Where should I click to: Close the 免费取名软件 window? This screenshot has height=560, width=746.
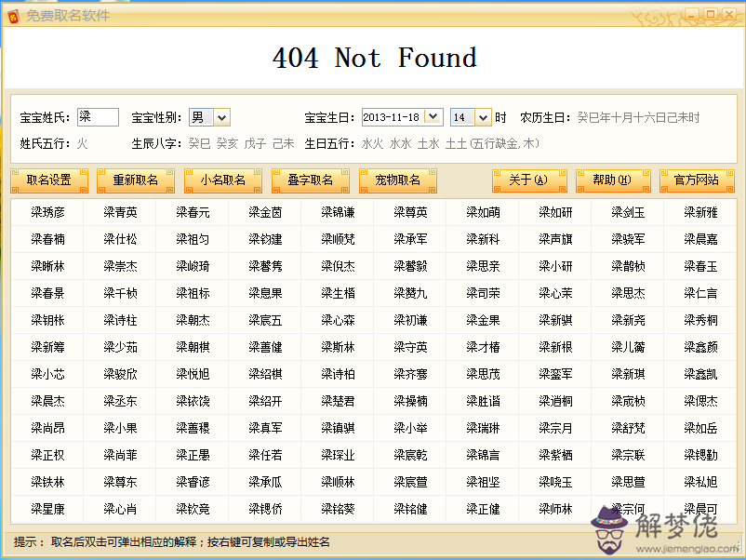(730, 15)
